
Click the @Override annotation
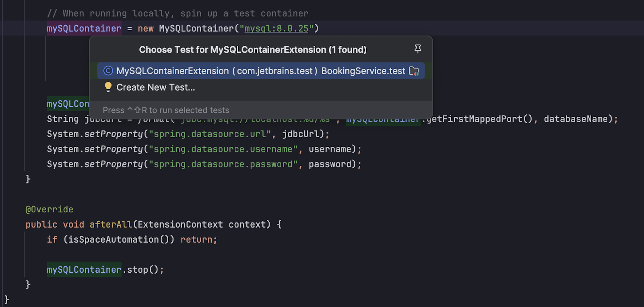(x=50, y=209)
